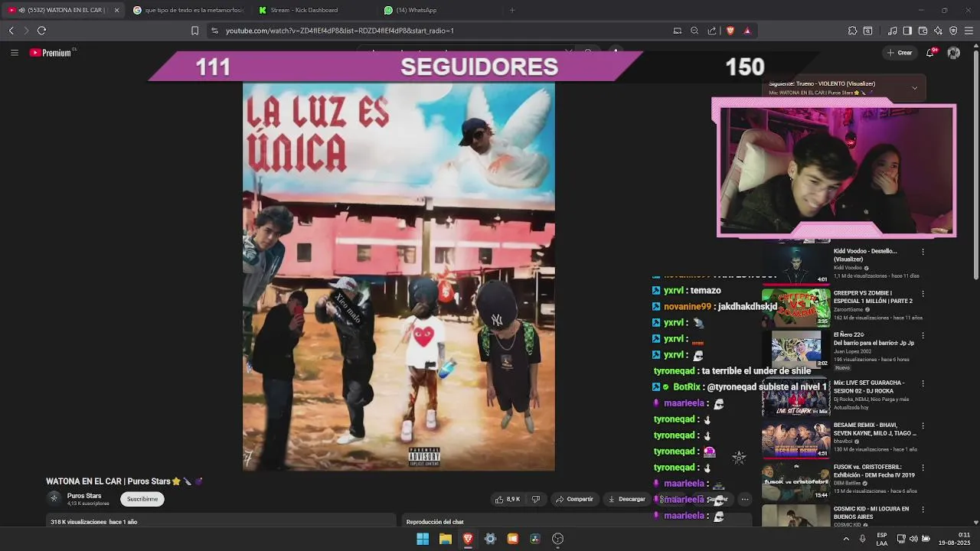Open the Brave VPN shield icon
This screenshot has width=980, height=551.
953,31
